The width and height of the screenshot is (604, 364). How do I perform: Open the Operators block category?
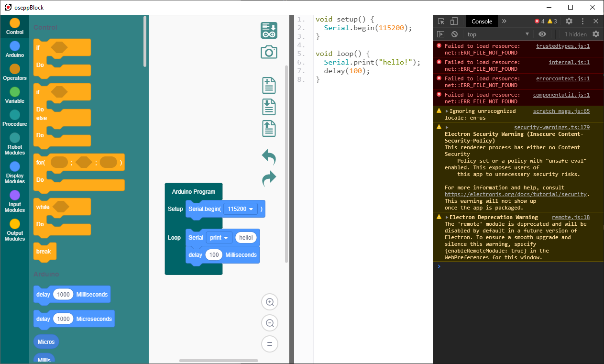click(15, 73)
